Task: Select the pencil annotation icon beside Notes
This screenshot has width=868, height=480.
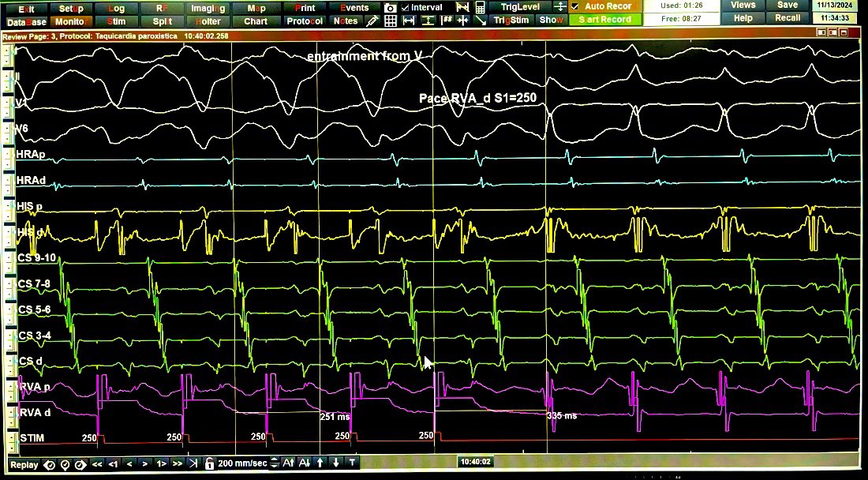Action: [372, 20]
